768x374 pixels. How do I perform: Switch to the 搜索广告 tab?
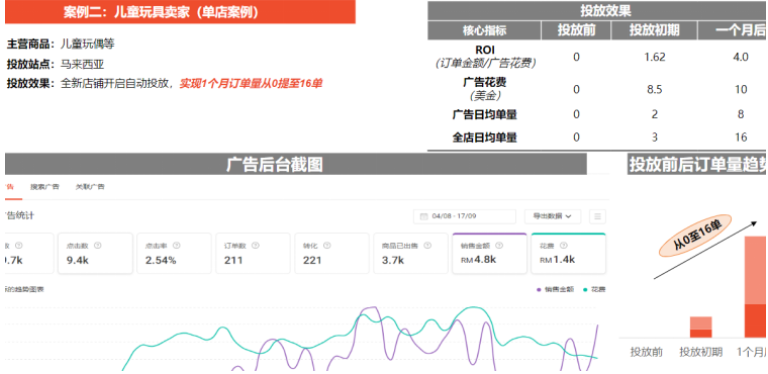tap(45, 187)
